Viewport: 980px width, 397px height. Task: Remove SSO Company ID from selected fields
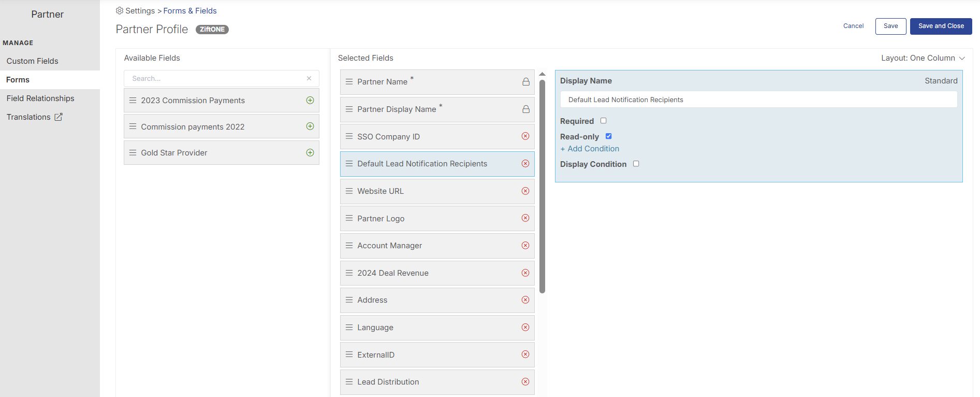pos(525,136)
